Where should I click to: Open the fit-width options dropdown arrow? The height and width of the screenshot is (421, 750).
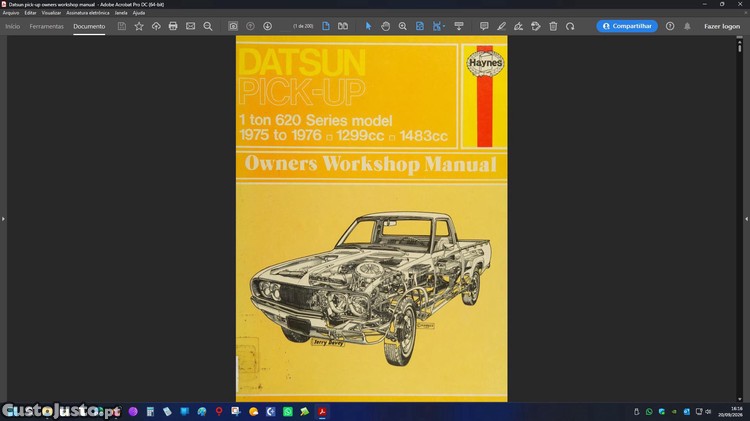(444, 26)
